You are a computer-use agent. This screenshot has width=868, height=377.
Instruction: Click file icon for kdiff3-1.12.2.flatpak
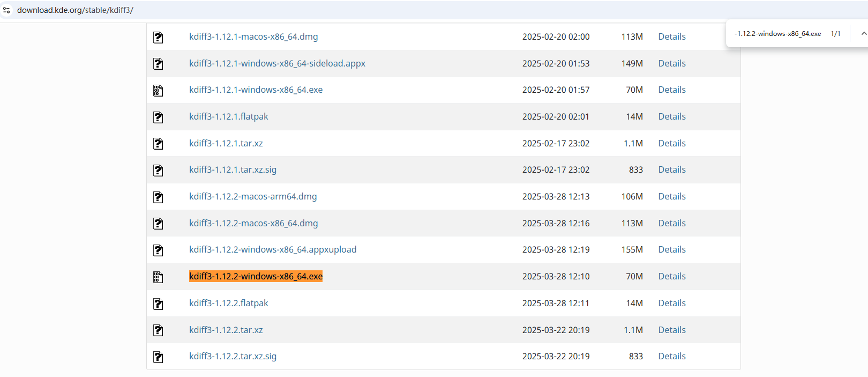pyautogui.click(x=158, y=304)
